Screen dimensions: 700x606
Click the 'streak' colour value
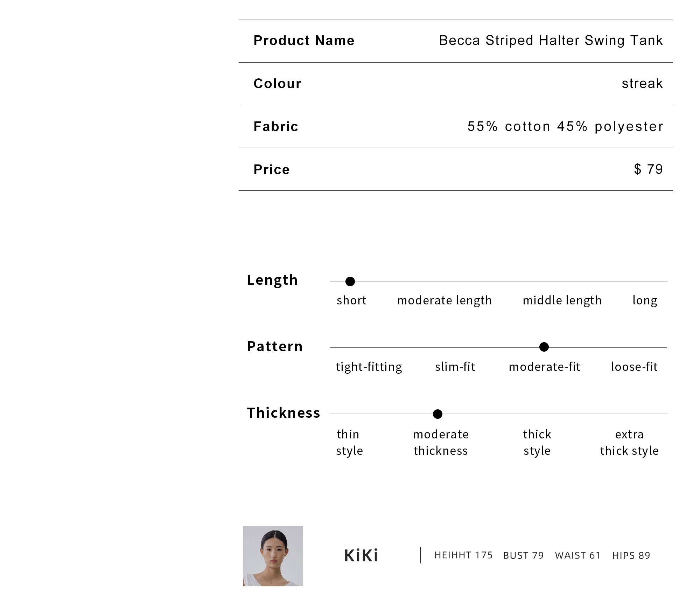(x=642, y=84)
